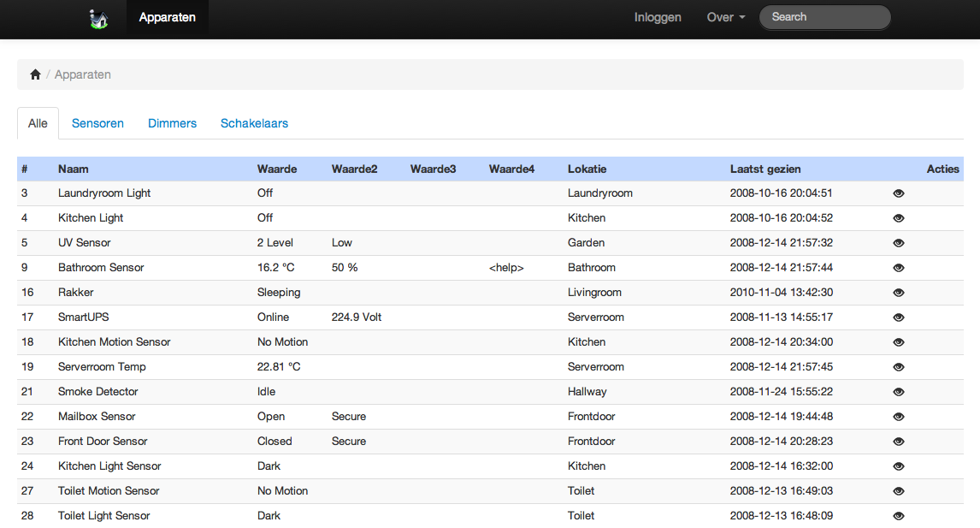Click the Inloggen link
980x528 pixels.
click(x=658, y=17)
